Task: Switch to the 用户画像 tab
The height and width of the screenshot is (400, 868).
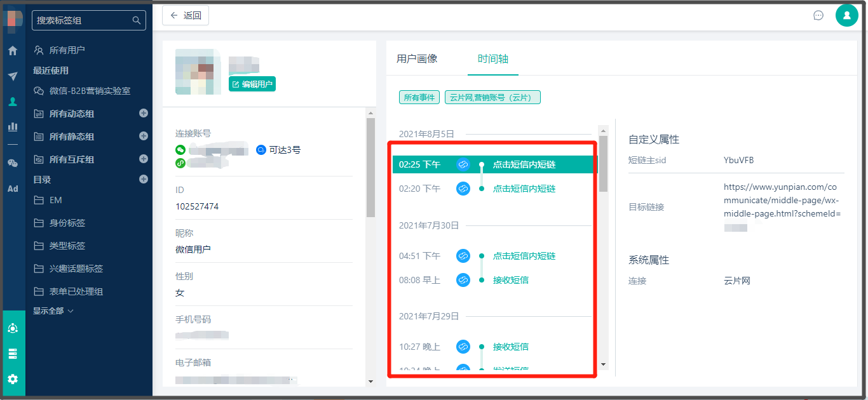Action: [x=417, y=59]
